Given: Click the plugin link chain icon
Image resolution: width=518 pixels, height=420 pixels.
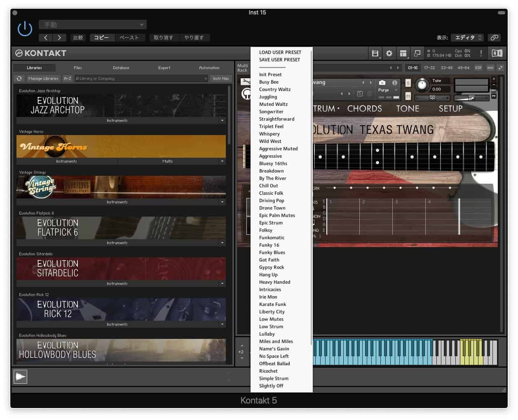Looking at the screenshot, I should coord(495,37).
